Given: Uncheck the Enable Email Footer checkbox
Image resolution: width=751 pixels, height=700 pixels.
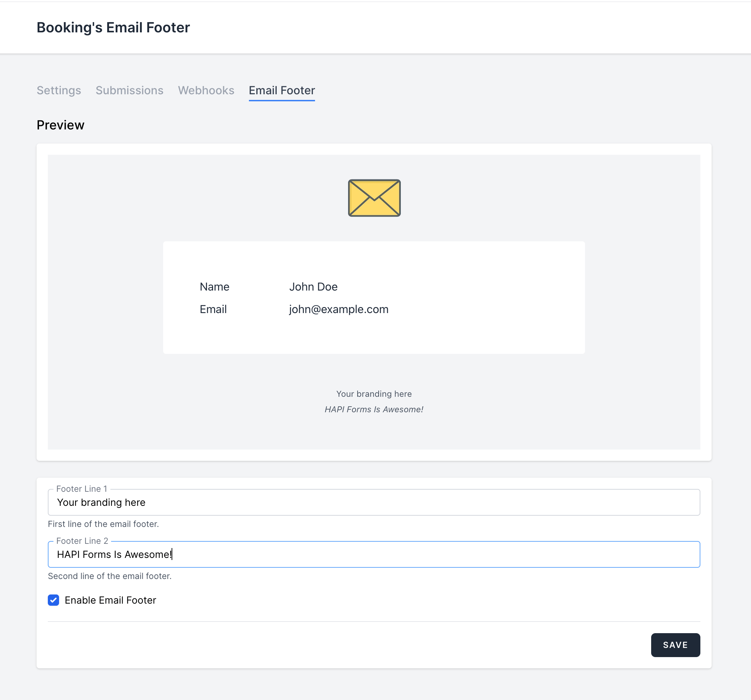Looking at the screenshot, I should click(x=53, y=600).
